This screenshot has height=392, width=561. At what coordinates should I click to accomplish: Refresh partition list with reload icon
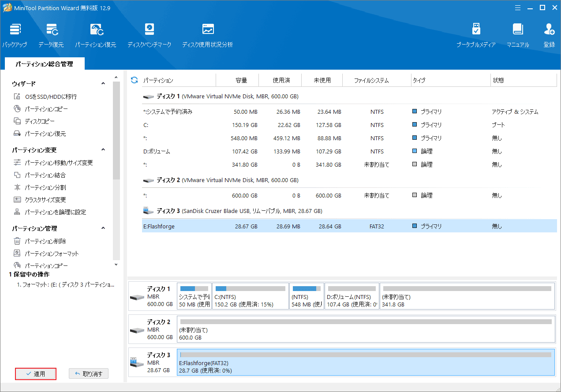tap(135, 80)
